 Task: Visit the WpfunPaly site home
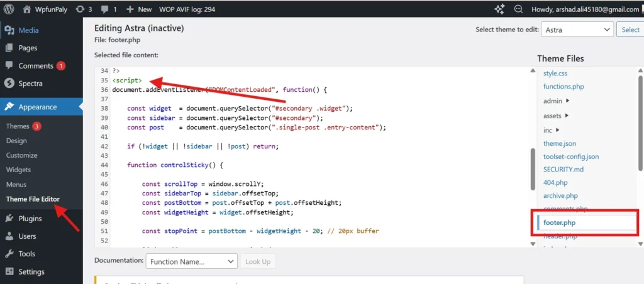point(45,9)
